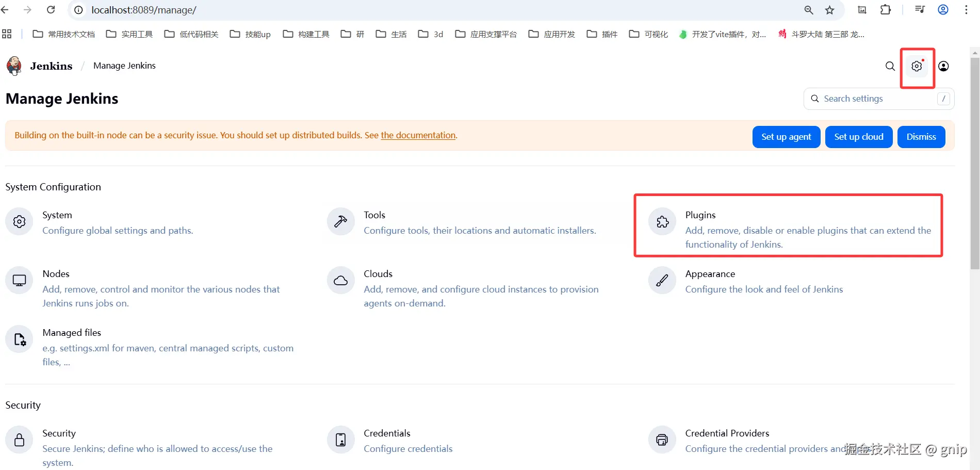The width and height of the screenshot is (980, 470).
Task: Open the browser media control icon
Action: pos(920,10)
